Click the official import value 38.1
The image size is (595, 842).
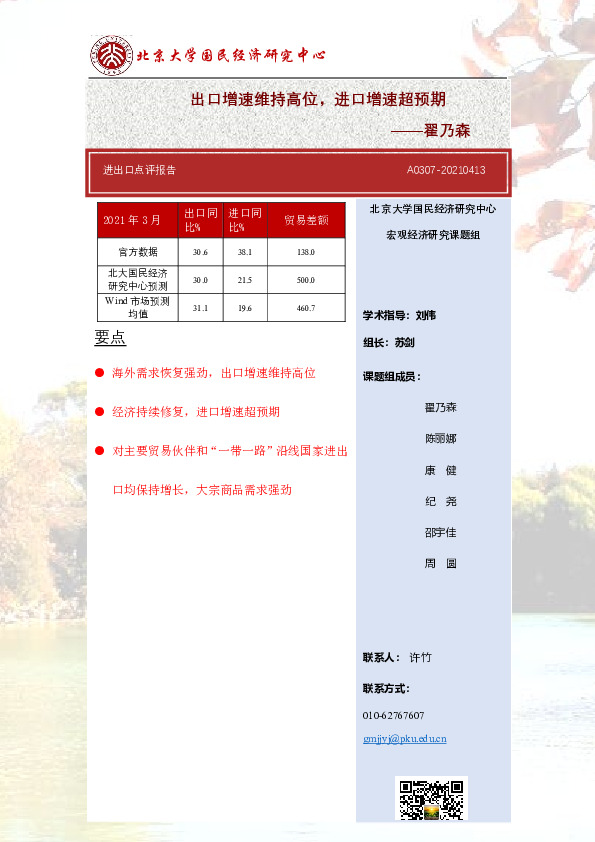245,252
